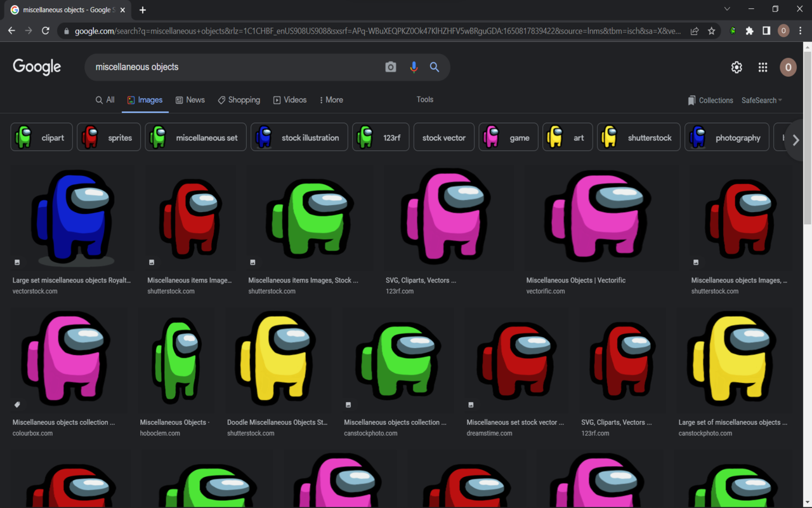
Task: Click the search query input field
Action: click(235, 67)
